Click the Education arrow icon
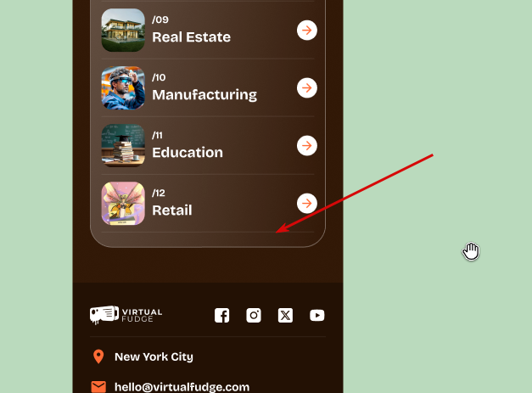Screen dimensions: 532x393 [306, 146]
